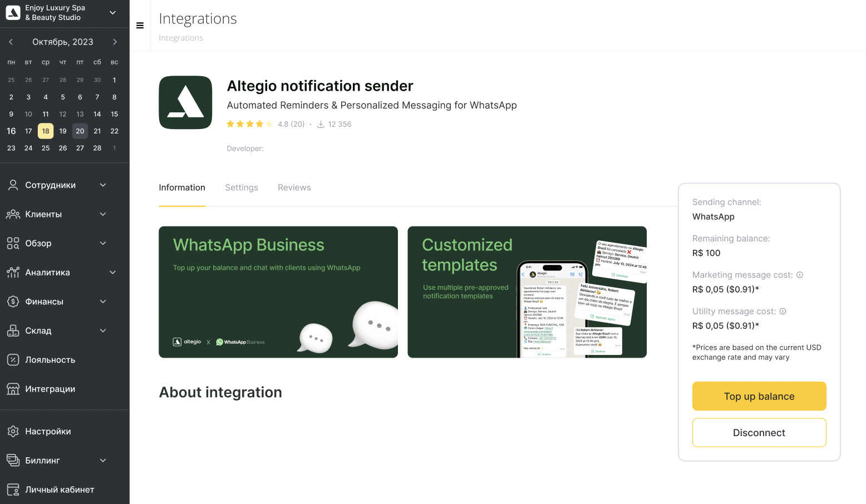The image size is (866, 504).
Task: Click the info icon beside Utility message cost
Action: click(x=783, y=312)
